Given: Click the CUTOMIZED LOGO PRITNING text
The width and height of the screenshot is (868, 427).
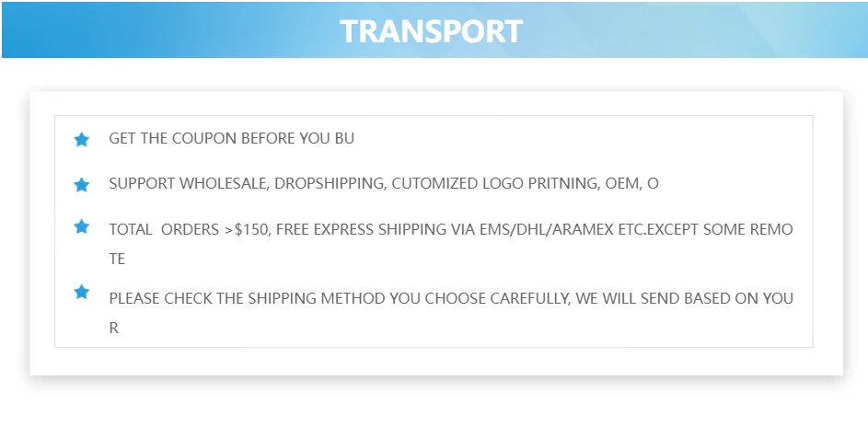Looking at the screenshot, I should pos(495,184).
